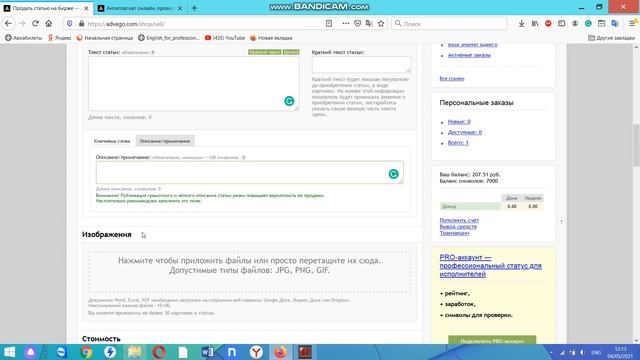The image size is (640, 360).
Task: Open the site security padlock info
Action: 81,24
